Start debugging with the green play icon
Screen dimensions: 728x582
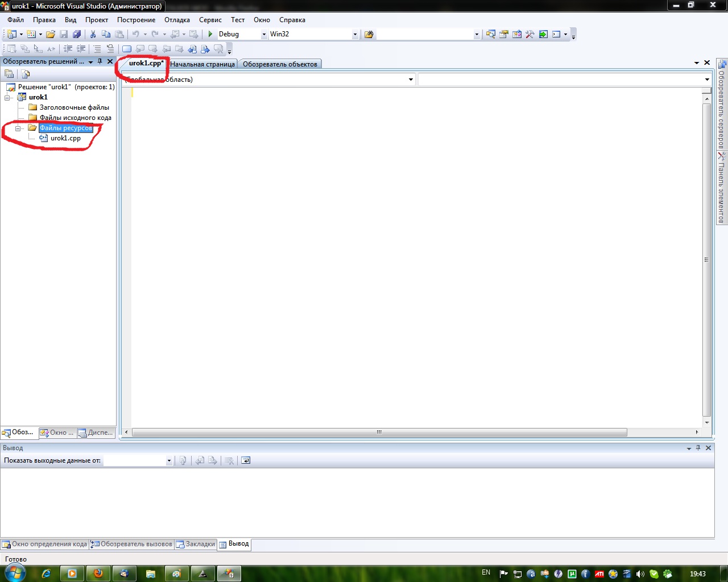[210, 34]
